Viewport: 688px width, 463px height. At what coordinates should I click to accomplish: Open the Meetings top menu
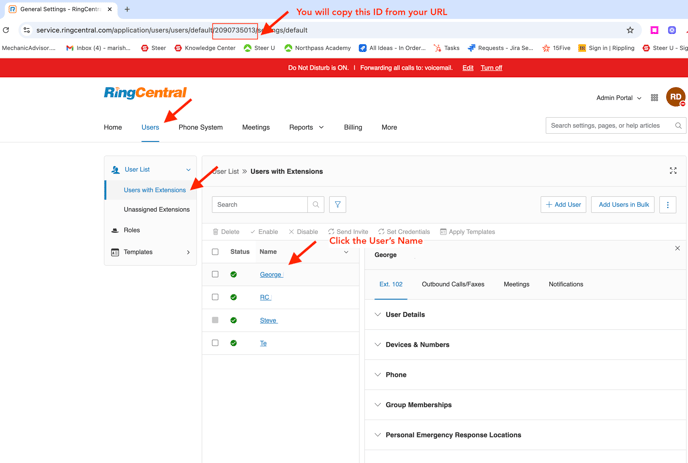coord(256,127)
